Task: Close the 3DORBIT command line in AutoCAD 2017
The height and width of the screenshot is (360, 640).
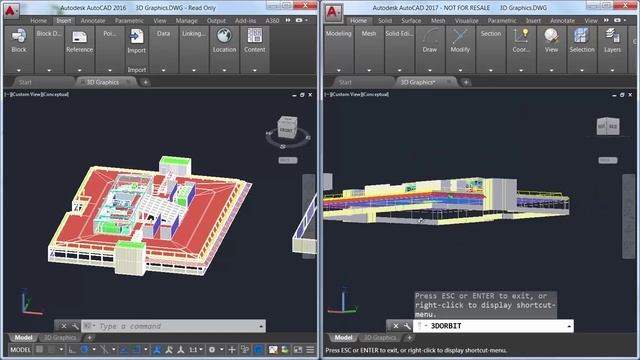Action: pos(396,326)
